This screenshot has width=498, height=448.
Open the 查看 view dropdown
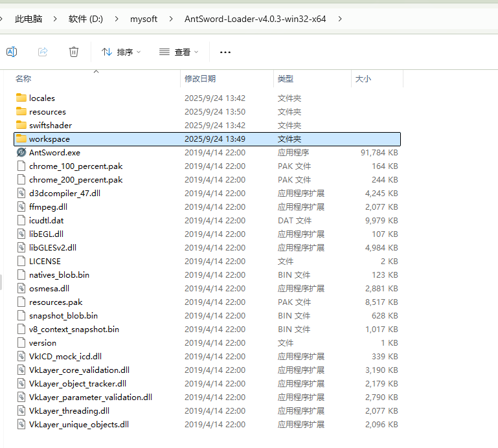[179, 52]
